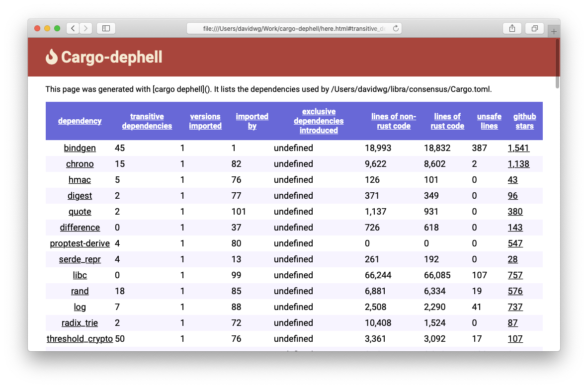Open the threshold_crypto dependency link

80,339
